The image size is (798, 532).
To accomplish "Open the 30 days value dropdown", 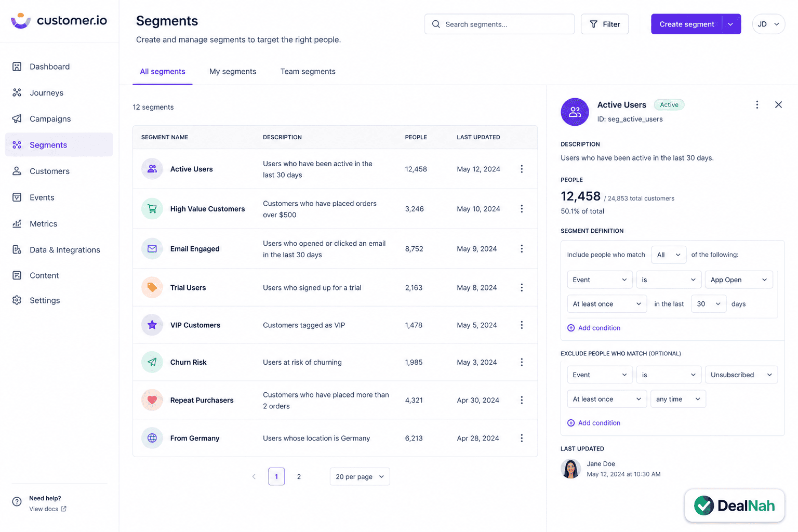I will tap(709, 304).
